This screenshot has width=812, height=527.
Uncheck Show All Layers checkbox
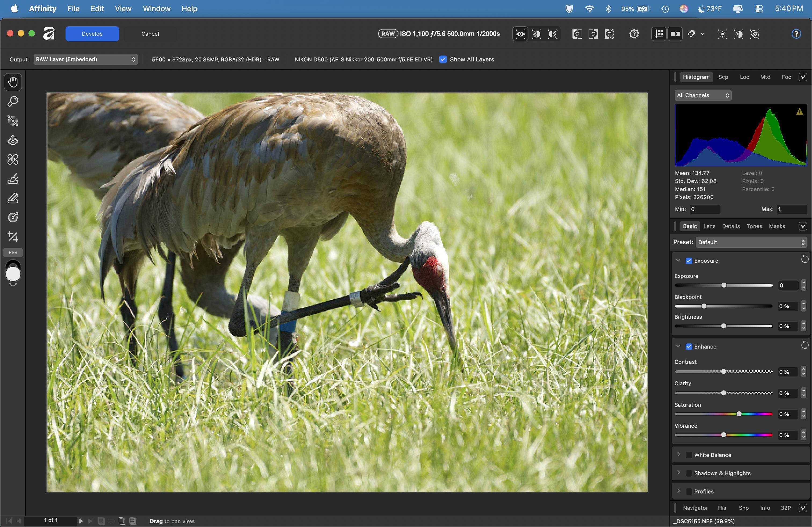pyautogui.click(x=443, y=59)
